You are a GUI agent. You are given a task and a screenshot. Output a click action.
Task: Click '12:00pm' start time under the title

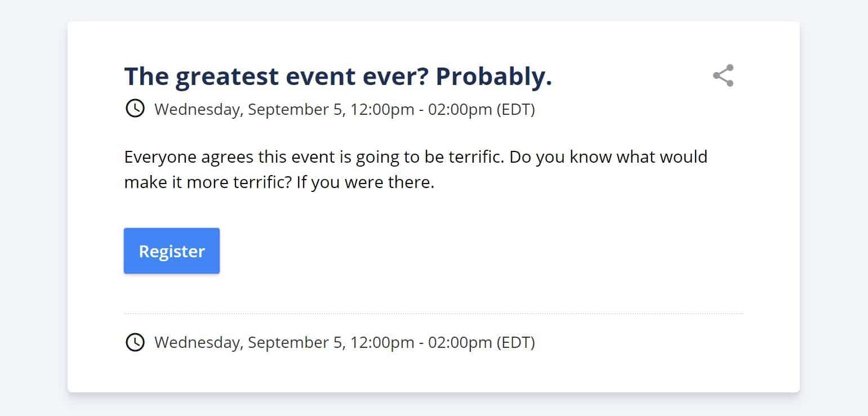coord(382,109)
